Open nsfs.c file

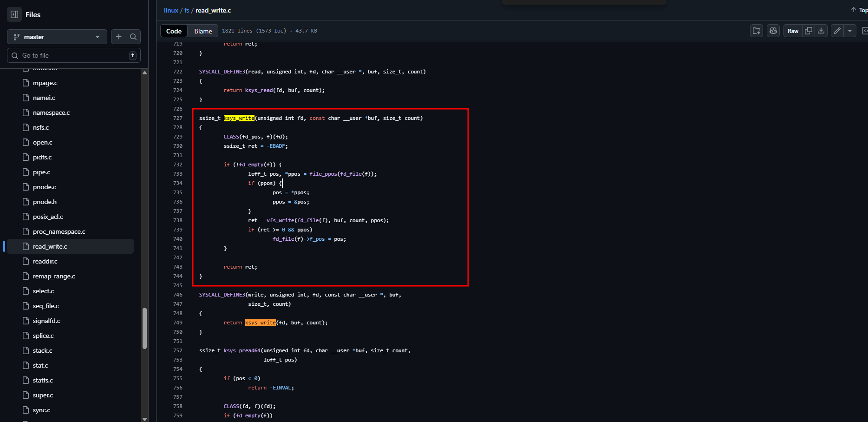coord(41,127)
